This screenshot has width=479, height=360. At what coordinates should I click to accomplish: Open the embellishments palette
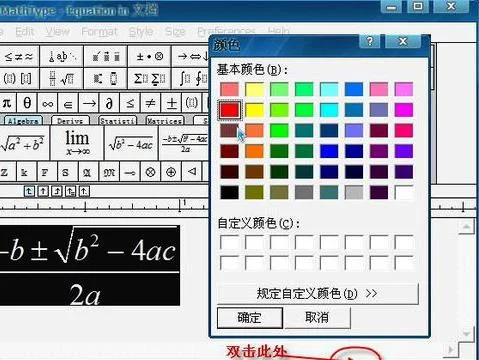[106, 57]
